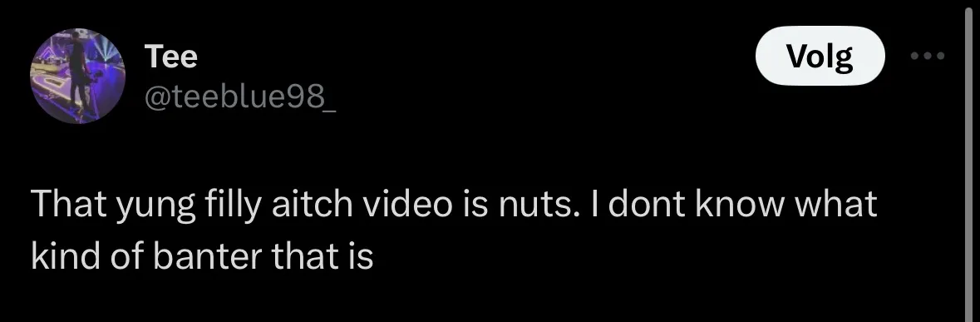Screen dimensions: 980x322
Task: Visit the @teeblue98_ handle link
Action: pos(240,97)
